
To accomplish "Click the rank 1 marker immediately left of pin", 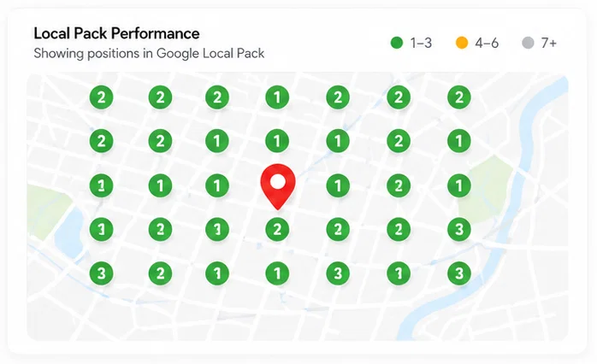I will tap(217, 185).
